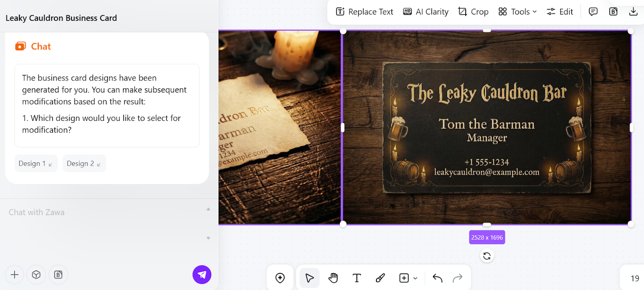Click the AI sparkle tool in bottom toolbar
Image resolution: width=644 pixels, height=290 pixels.
(x=280, y=278)
